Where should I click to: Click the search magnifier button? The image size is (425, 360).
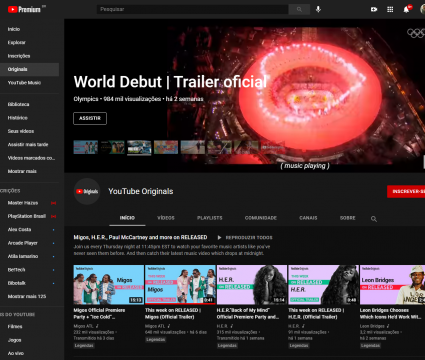(x=299, y=9)
